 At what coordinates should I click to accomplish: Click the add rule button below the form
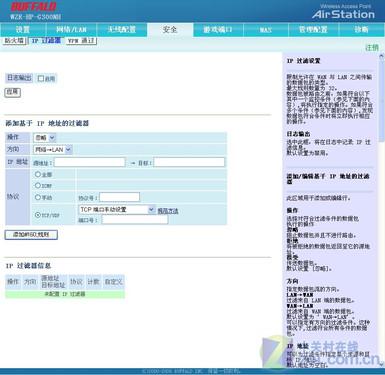pos(31,235)
